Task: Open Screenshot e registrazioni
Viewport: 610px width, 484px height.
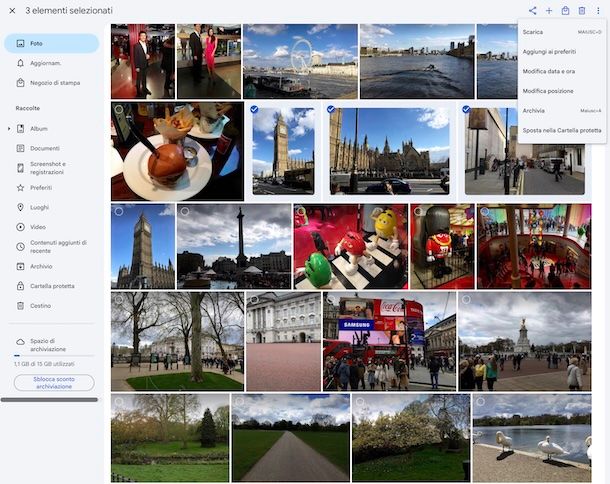Action: click(51, 168)
